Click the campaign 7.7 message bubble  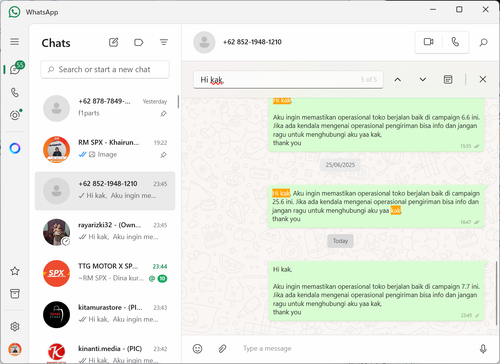(376, 291)
